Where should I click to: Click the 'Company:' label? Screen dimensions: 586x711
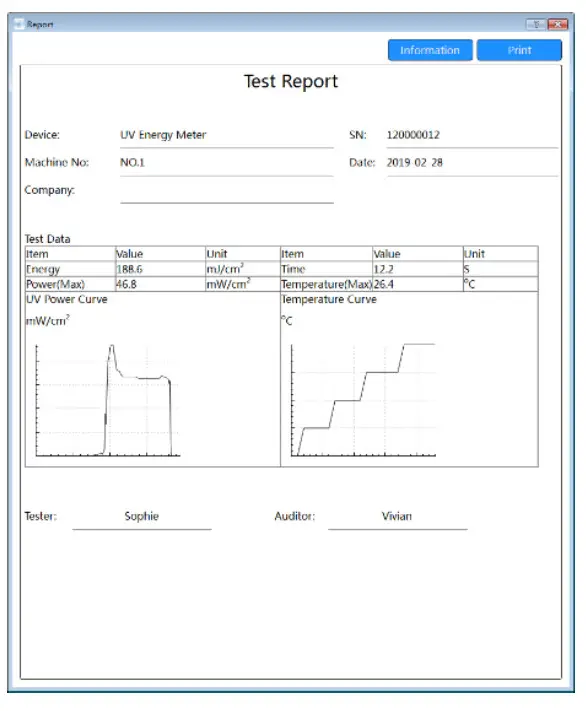(x=49, y=190)
